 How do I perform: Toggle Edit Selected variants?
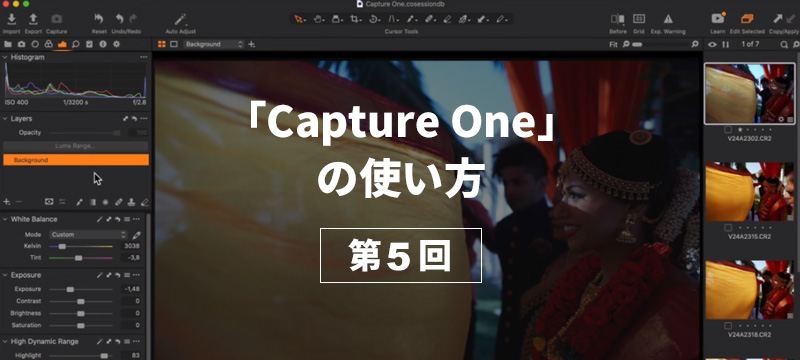click(x=747, y=19)
